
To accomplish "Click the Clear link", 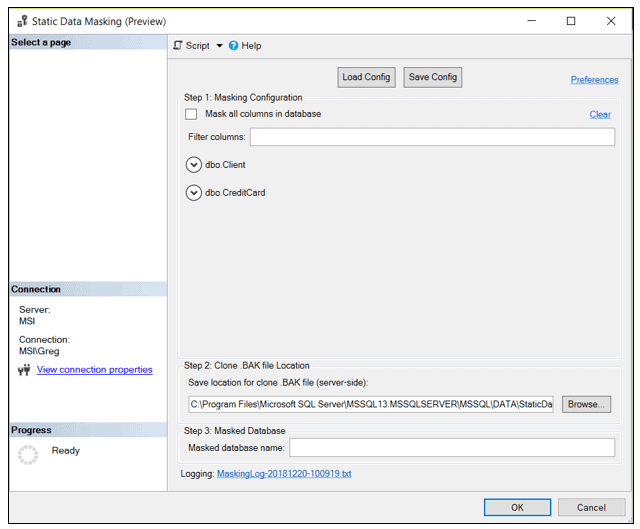I will [x=600, y=115].
